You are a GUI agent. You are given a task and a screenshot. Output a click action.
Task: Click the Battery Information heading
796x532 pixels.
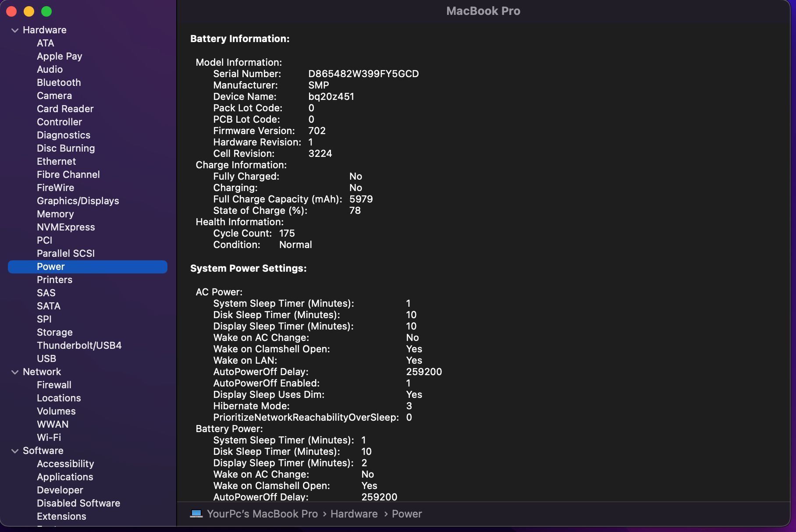tap(240, 39)
